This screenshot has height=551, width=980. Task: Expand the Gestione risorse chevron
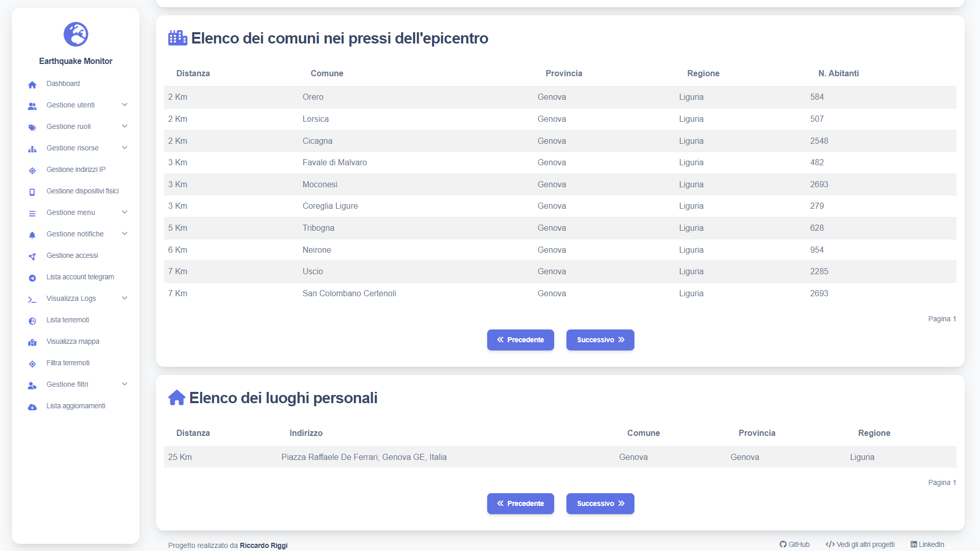[x=124, y=147]
